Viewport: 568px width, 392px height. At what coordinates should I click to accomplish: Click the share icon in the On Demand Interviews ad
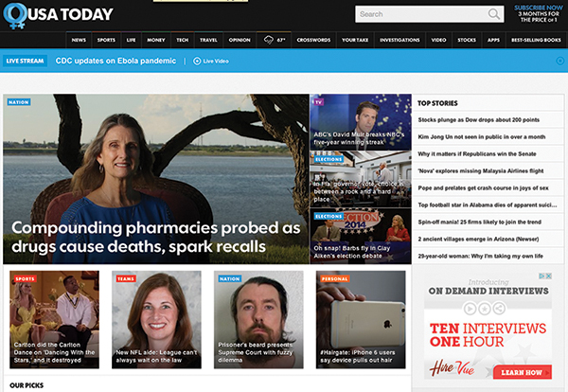[x=499, y=309]
